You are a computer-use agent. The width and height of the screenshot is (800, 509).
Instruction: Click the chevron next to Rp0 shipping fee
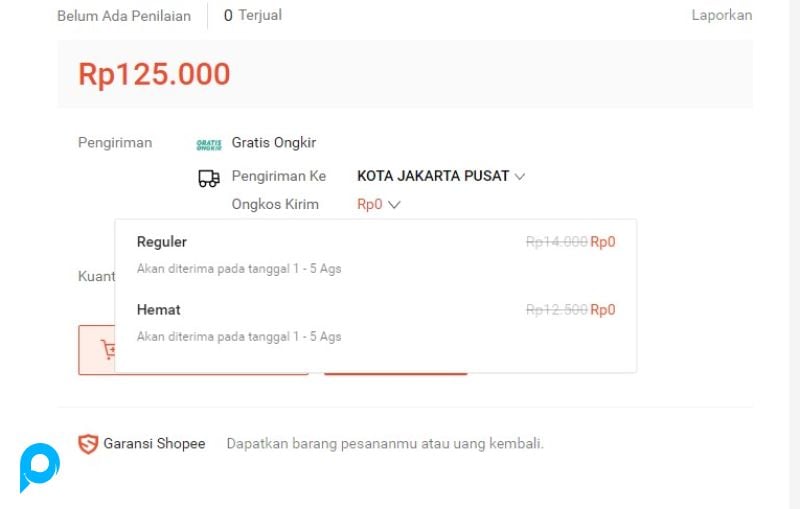pos(394,205)
